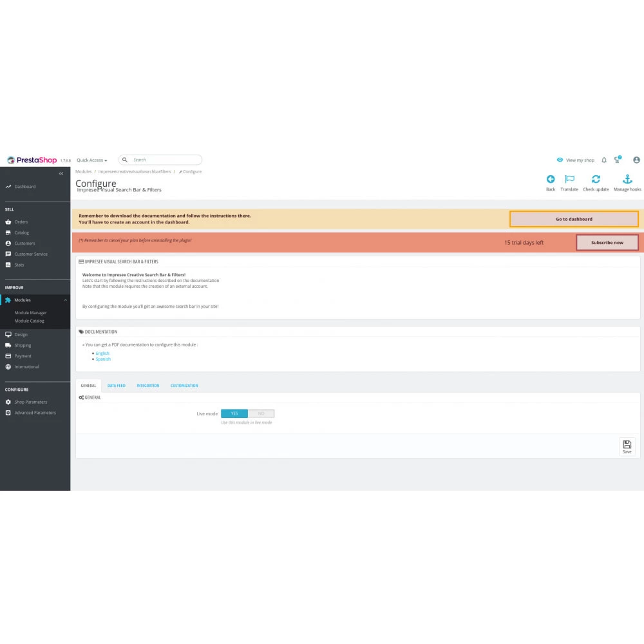The width and height of the screenshot is (644, 644).
Task: Click the trophy icon in header
Action: click(x=618, y=160)
